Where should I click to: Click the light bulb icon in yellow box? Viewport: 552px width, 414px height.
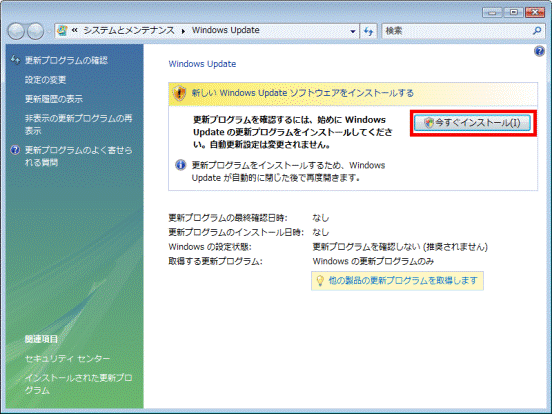tap(320, 281)
